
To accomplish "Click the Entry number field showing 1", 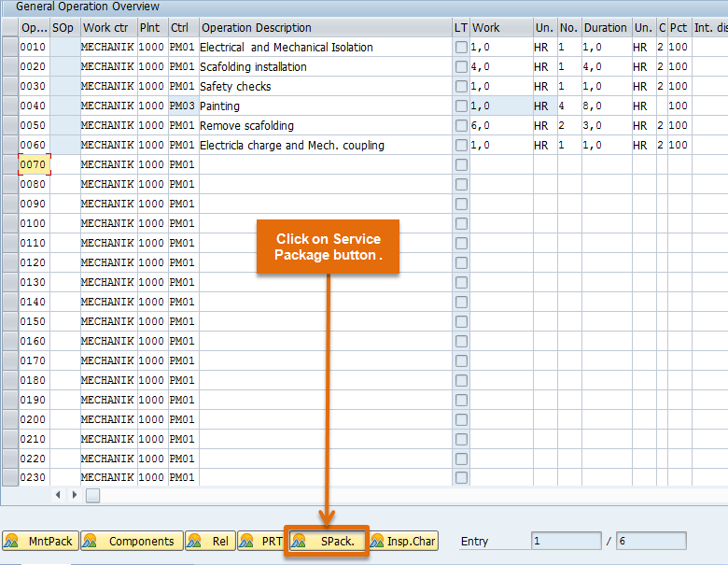I will 567,541.
